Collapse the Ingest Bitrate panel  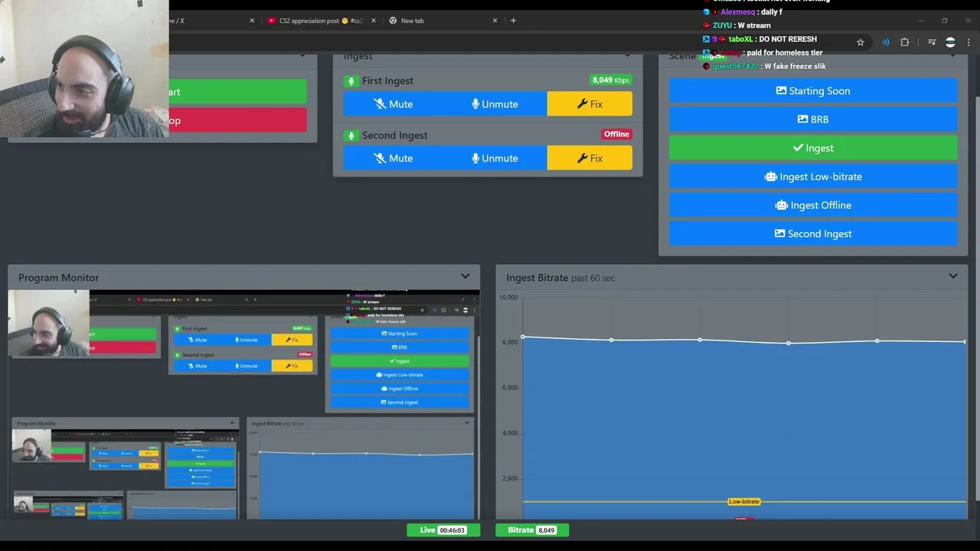pos(953,276)
